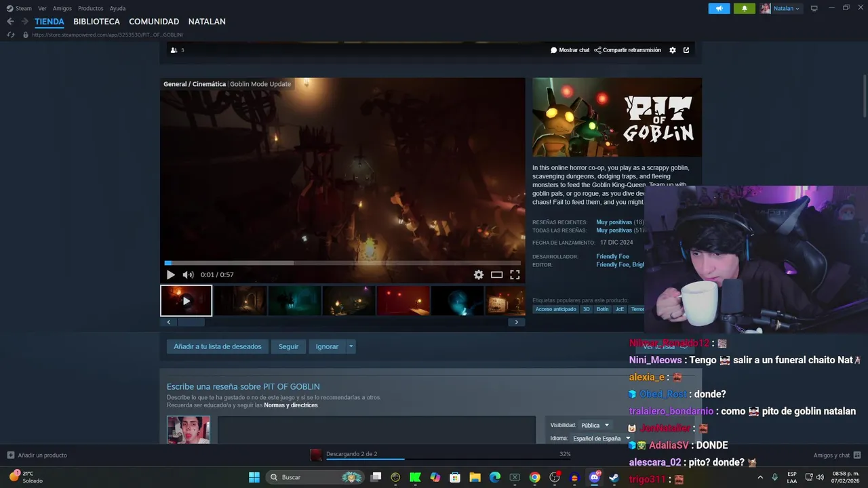Open the 'Botín' tag

602,309
